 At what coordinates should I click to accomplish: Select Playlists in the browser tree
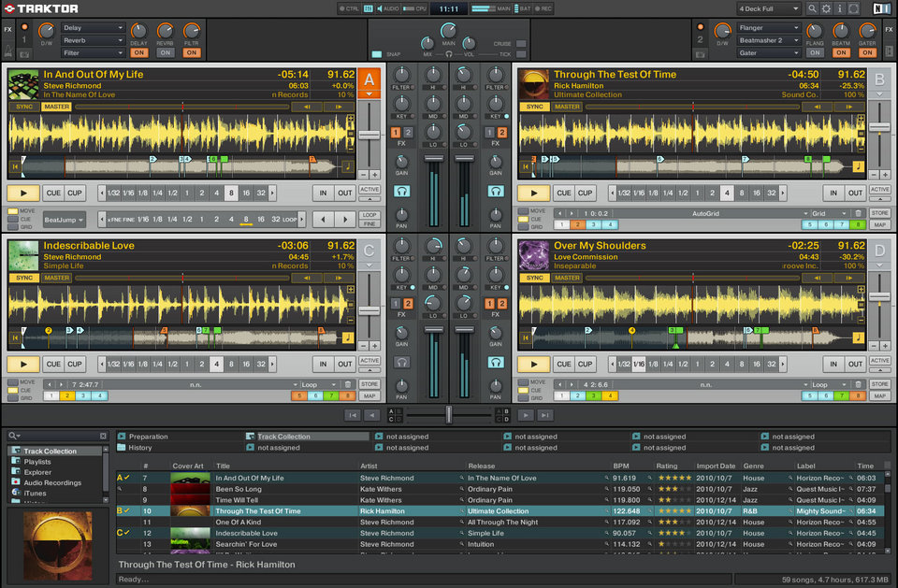pyautogui.click(x=37, y=462)
